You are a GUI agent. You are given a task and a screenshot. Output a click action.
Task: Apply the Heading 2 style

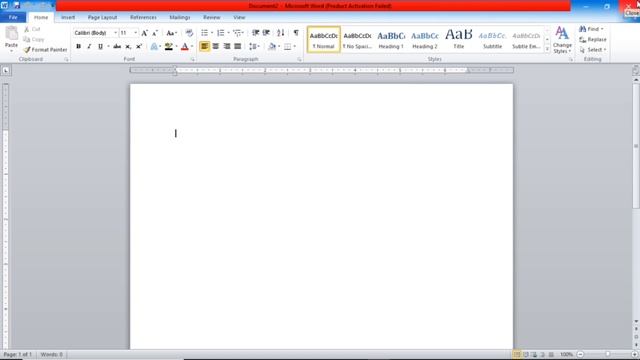pos(424,40)
